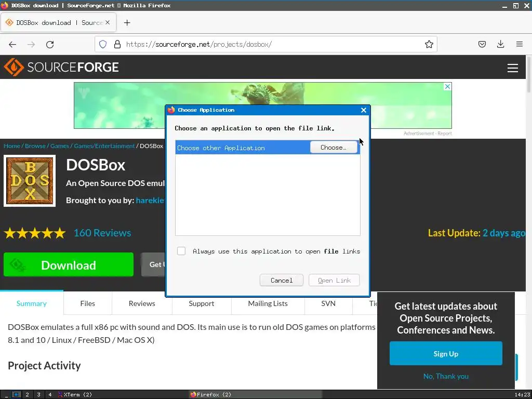Click the page vertical scrollbar
This screenshot has height=399, width=532.
(x=528, y=75)
